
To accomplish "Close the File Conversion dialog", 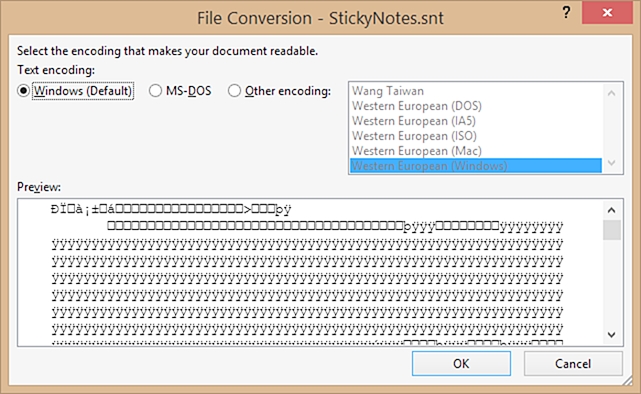I will coord(607,13).
